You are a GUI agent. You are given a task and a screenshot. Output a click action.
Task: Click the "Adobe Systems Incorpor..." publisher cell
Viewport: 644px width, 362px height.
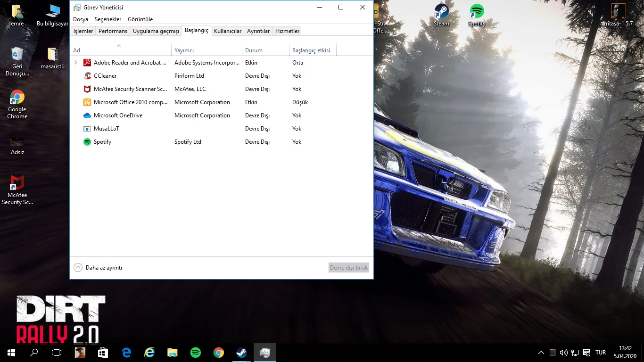click(x=207, y=63)
